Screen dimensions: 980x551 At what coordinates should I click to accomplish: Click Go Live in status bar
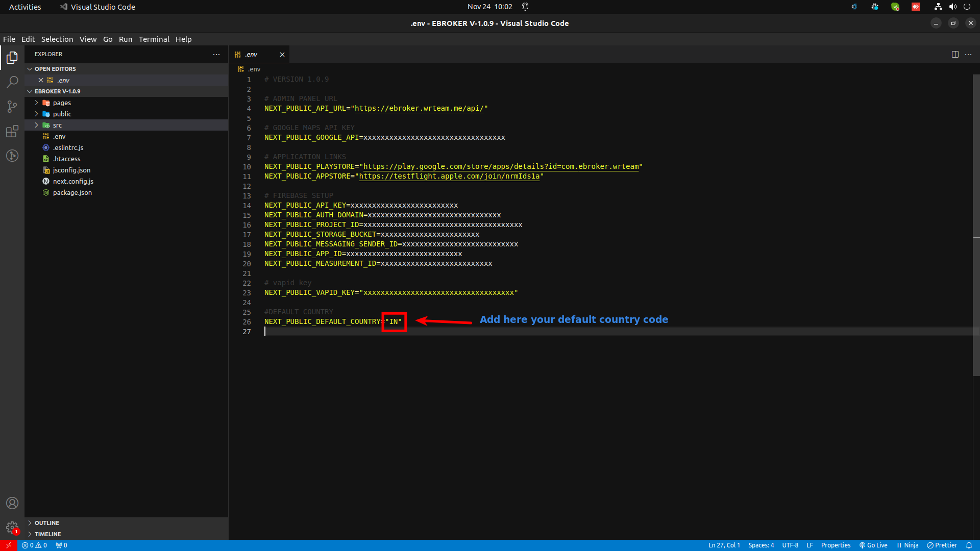(873, 545)
